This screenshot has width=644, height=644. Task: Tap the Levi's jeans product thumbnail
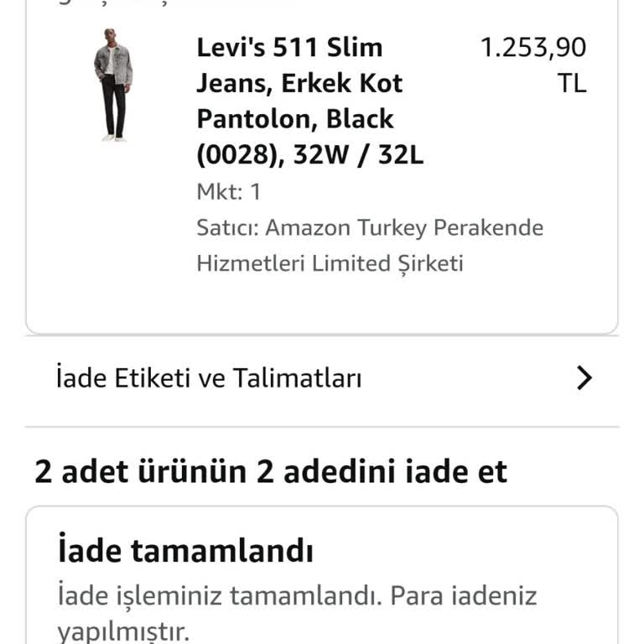click(x=113, y=85)
